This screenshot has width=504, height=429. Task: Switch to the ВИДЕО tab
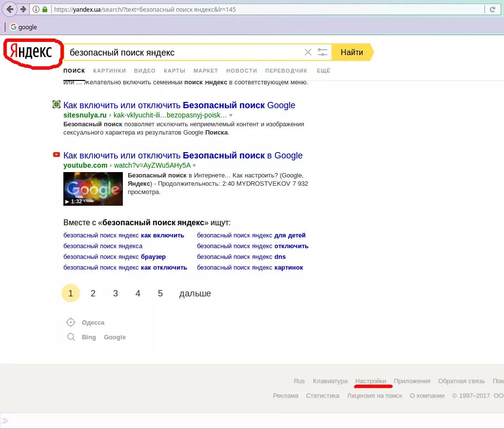pos(145,71)
